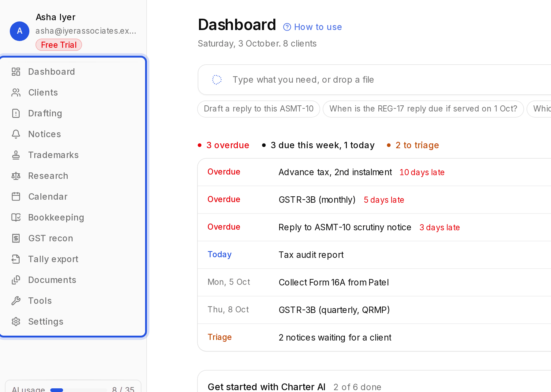Screen dimensions: 551x392
Task: Click the Calendar icon in sidebar
Action: coord(16,197)
